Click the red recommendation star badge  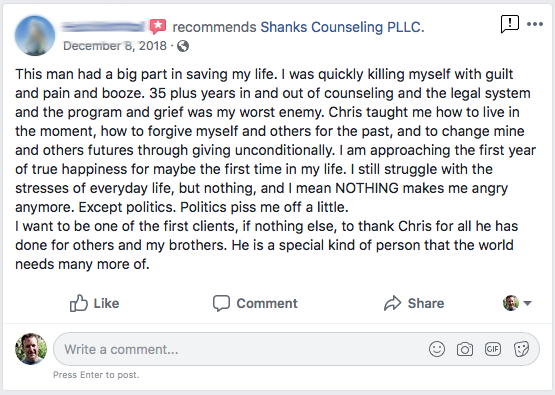tap(158, 27)
